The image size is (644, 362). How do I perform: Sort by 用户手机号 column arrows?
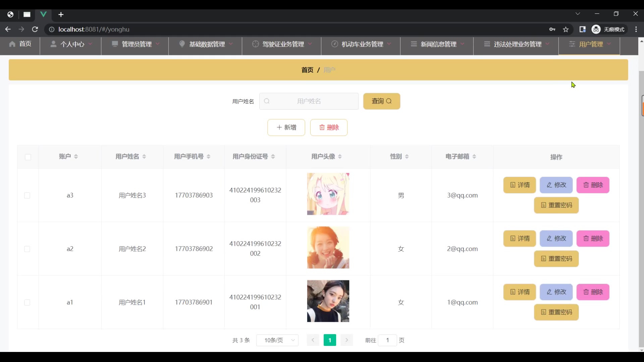point(209,157)
